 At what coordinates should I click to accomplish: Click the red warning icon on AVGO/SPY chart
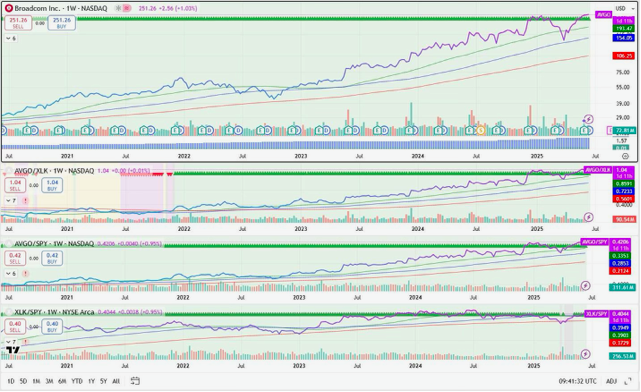click(x=25, y=273)
